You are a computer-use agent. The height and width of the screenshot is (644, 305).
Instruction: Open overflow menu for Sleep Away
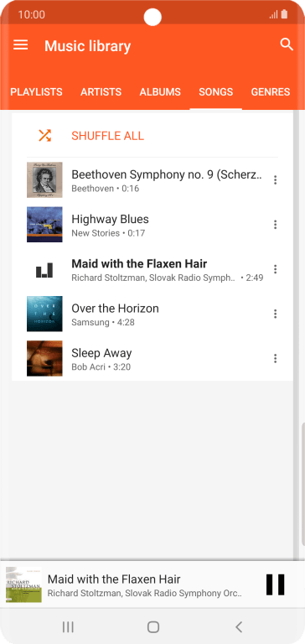[x=275, y=359]
